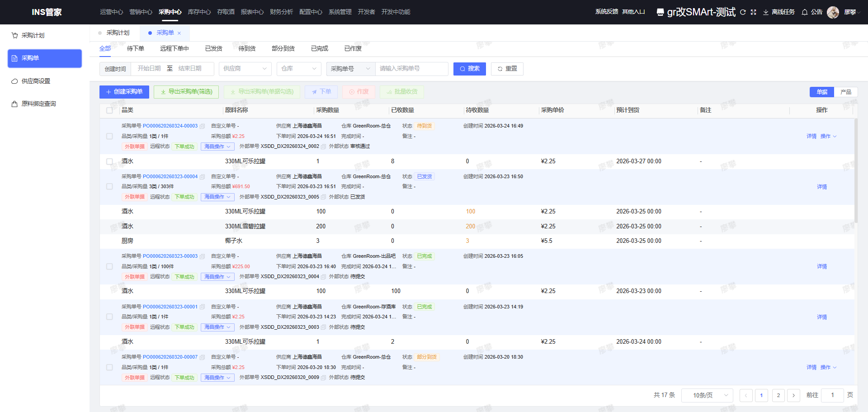Open the 公告 bell notification icon
The width and height of the screenshot is (868, 412).
(805, 12)
